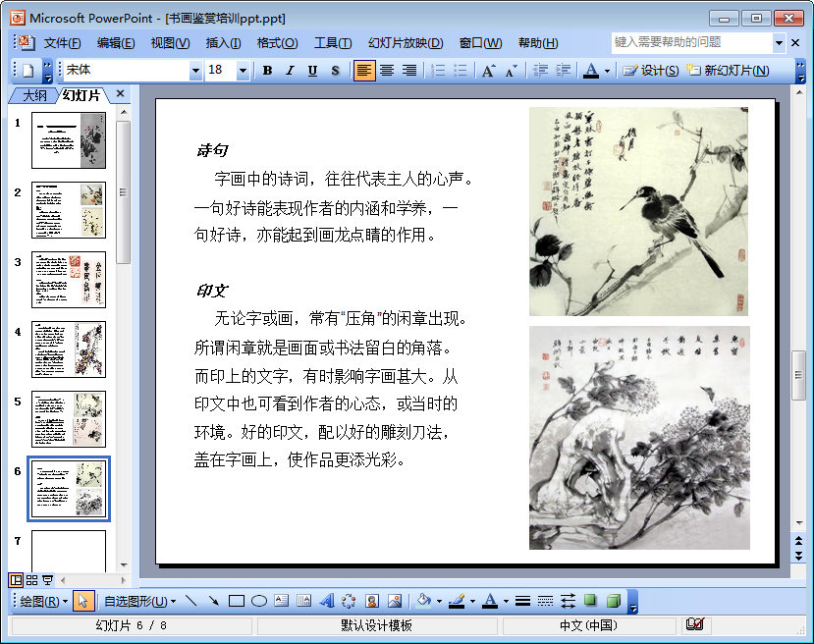Select the Arrow drawing tool

pos(213,601)
